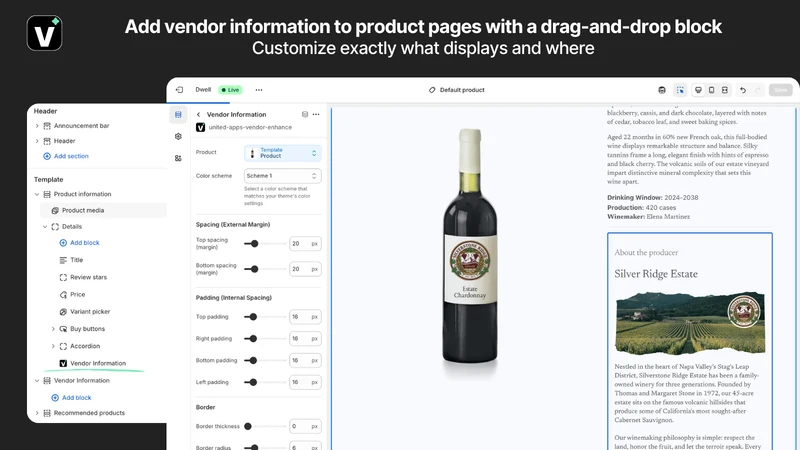
Task: Click the exit editor icon beside Dwell
Action: coord(180,90)
